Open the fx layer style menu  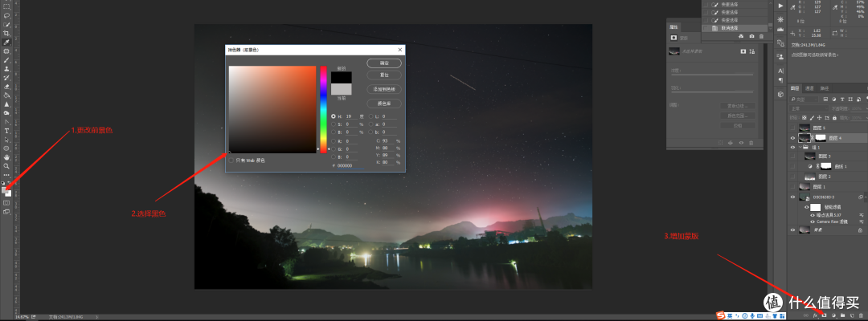click(816, 315)
